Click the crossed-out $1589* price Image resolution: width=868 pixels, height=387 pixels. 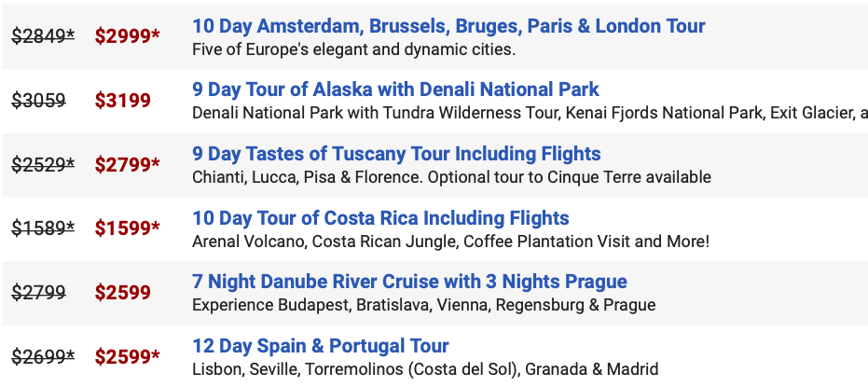pos(43,228)
